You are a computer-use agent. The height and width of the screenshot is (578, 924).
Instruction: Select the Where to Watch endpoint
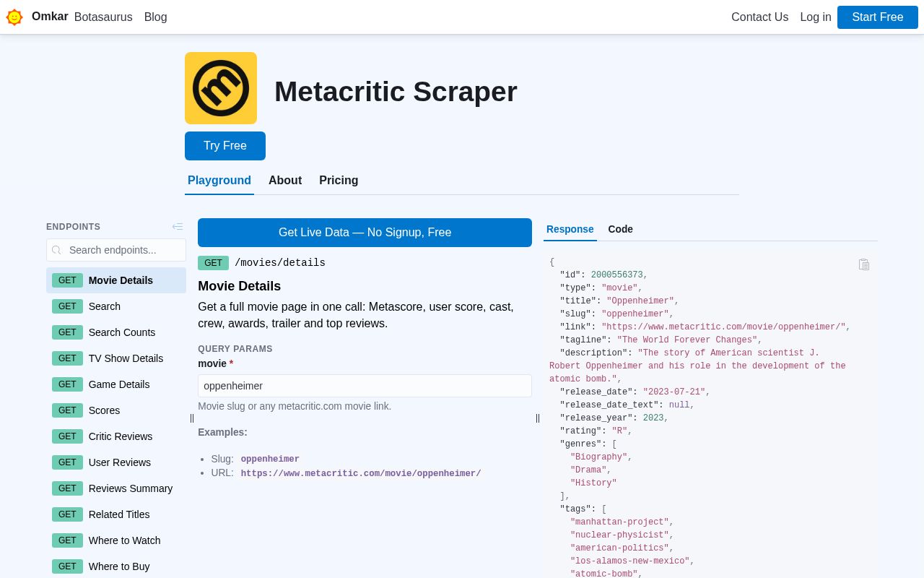(x=116, y=540)
